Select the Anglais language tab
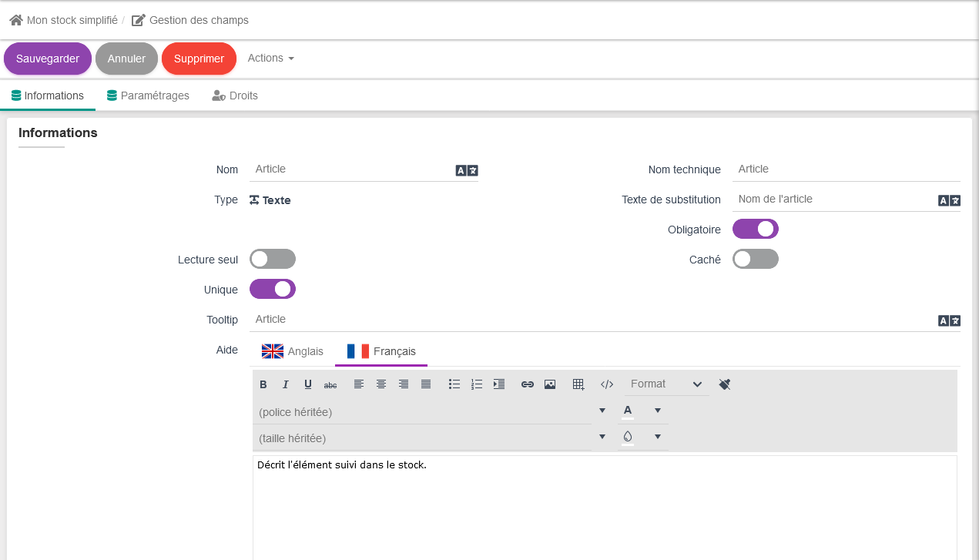The height and width of the screenshot is (560, 979). click(x=293, y=351)
